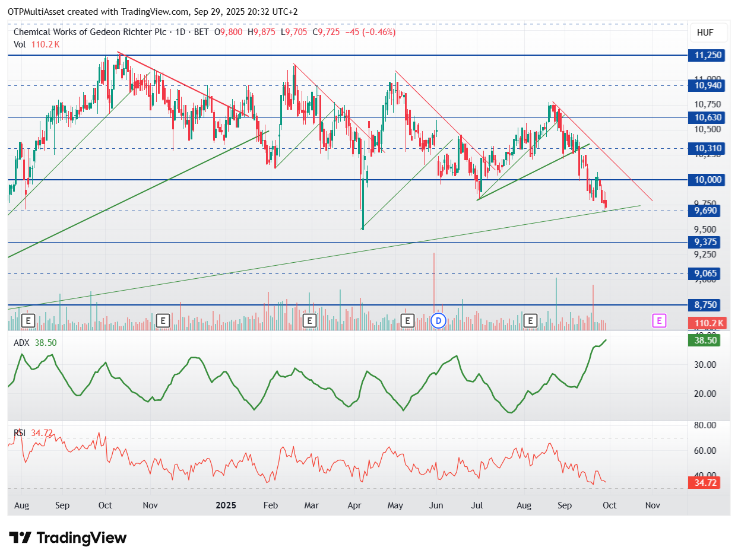Select the March 2025 earnings E marker
This screenshot has height=560, width=738.
click(x=309, y=321)
